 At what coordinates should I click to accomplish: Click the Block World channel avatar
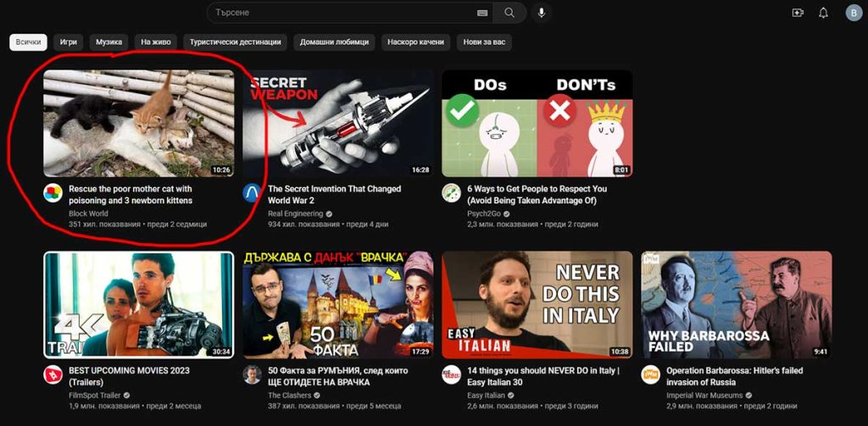(53, 192)
